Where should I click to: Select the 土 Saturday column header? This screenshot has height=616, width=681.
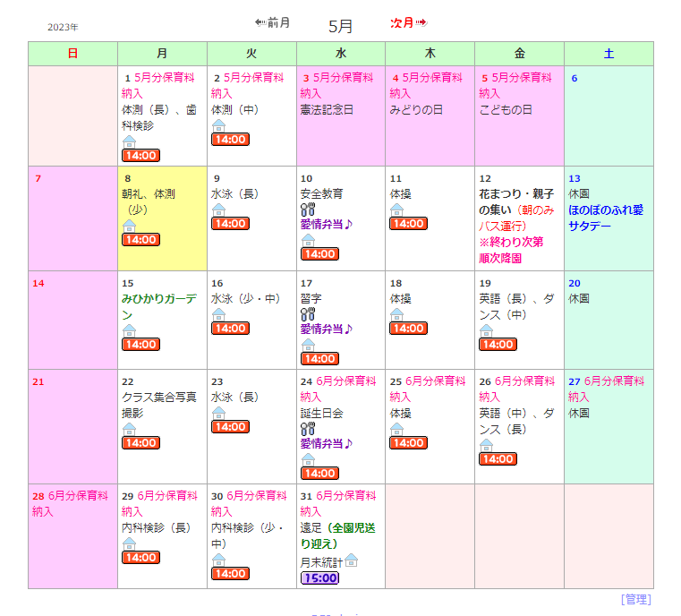point(609,54)
